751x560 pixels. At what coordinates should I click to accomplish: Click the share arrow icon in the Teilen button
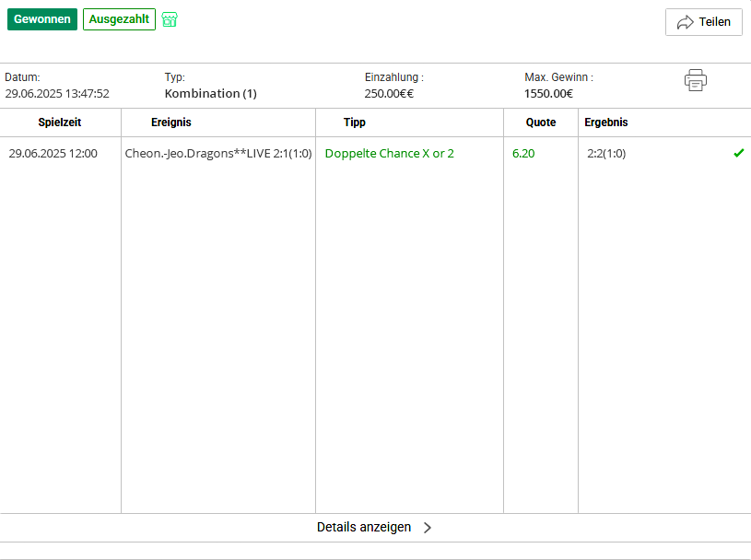click(x=685, y=22)
